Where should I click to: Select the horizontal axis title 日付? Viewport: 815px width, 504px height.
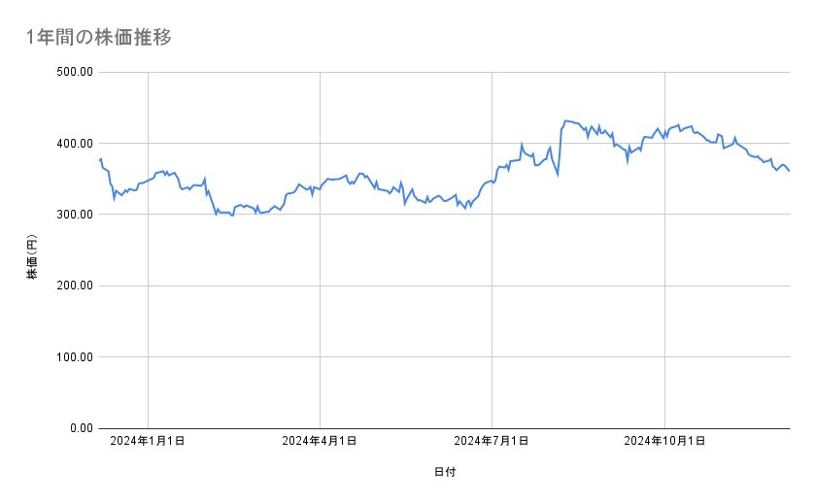pos(445,473)
